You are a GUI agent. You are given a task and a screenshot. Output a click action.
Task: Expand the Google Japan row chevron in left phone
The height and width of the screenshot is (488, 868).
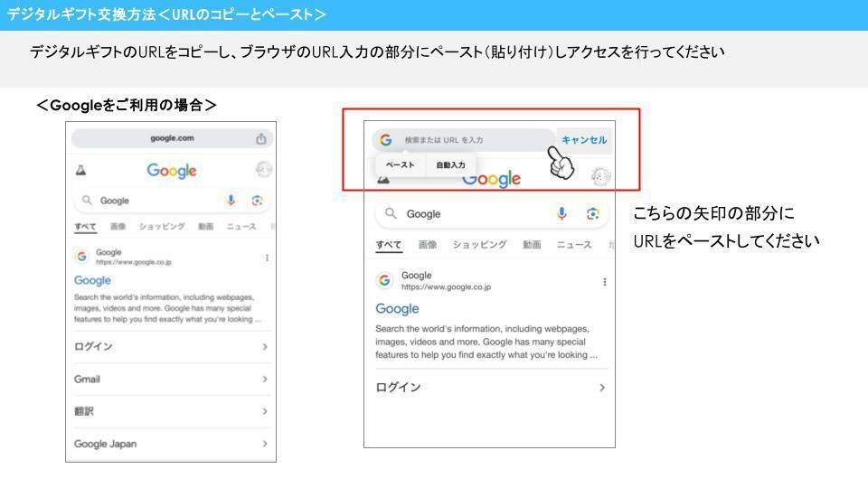coord(265,444)
